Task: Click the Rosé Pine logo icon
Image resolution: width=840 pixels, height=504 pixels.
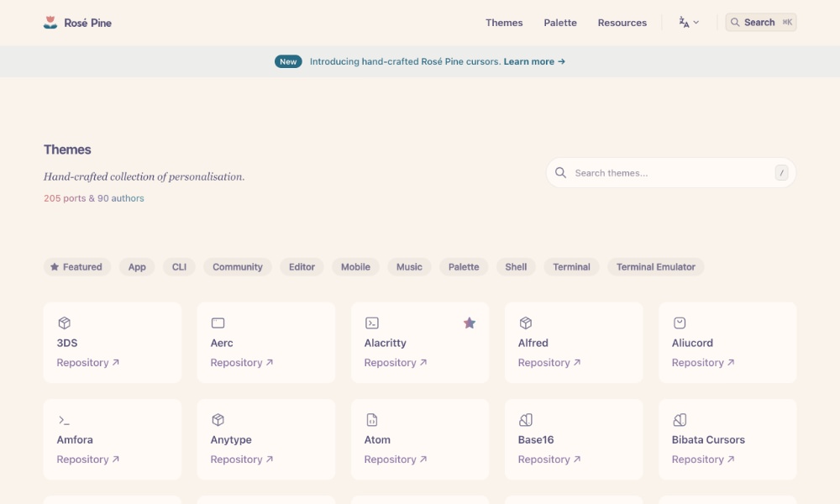Action: [50, 23]
